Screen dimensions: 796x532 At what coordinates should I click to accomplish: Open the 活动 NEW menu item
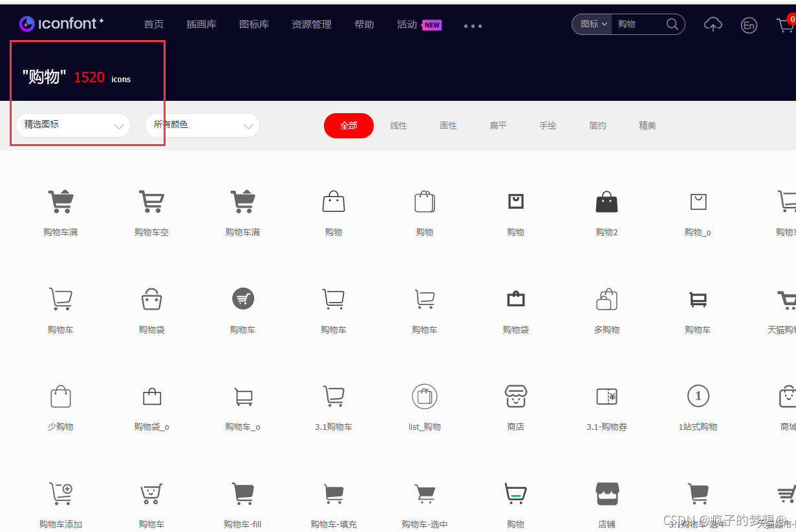(419, 25)
